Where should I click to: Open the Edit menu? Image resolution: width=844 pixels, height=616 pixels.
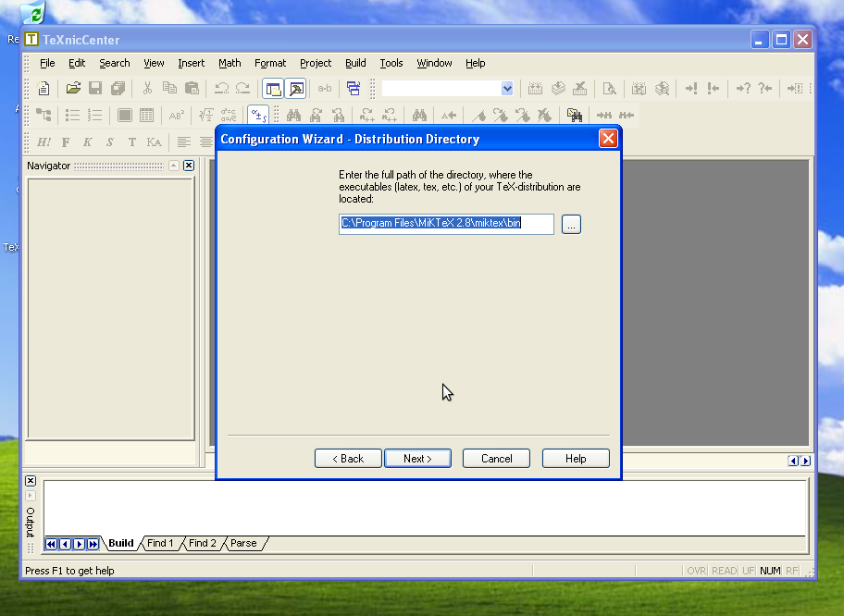pyautogui.click(x=77, y=63)
